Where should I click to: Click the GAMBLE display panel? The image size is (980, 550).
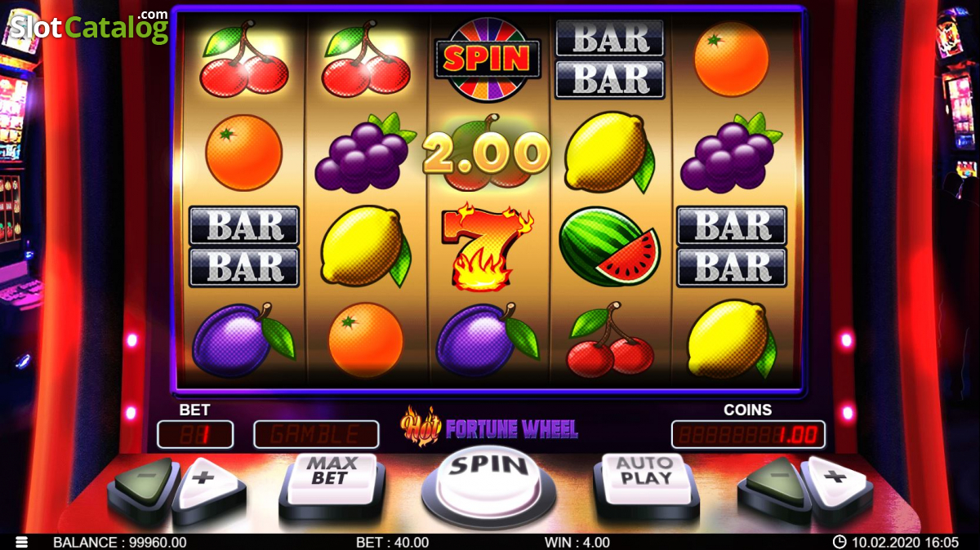[x=316, y=434]
